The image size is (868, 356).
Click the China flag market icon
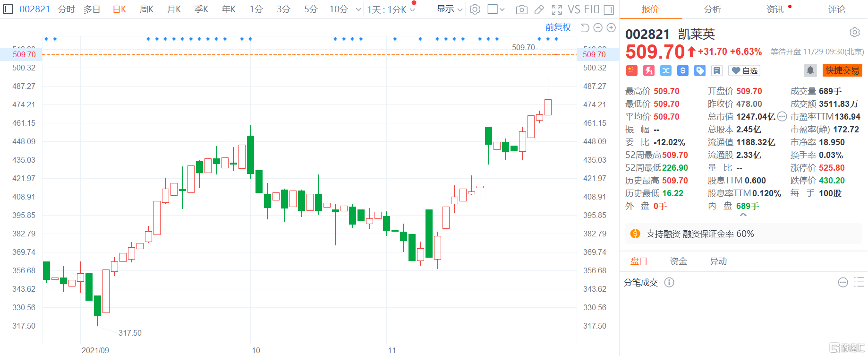pyautogui.click(x=632, y=70)
